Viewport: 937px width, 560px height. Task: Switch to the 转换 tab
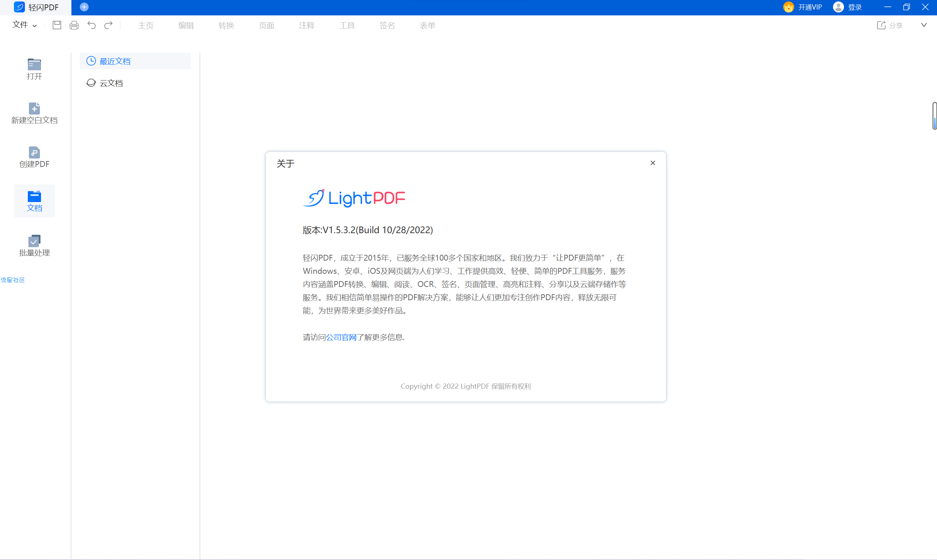coord(227,25)
